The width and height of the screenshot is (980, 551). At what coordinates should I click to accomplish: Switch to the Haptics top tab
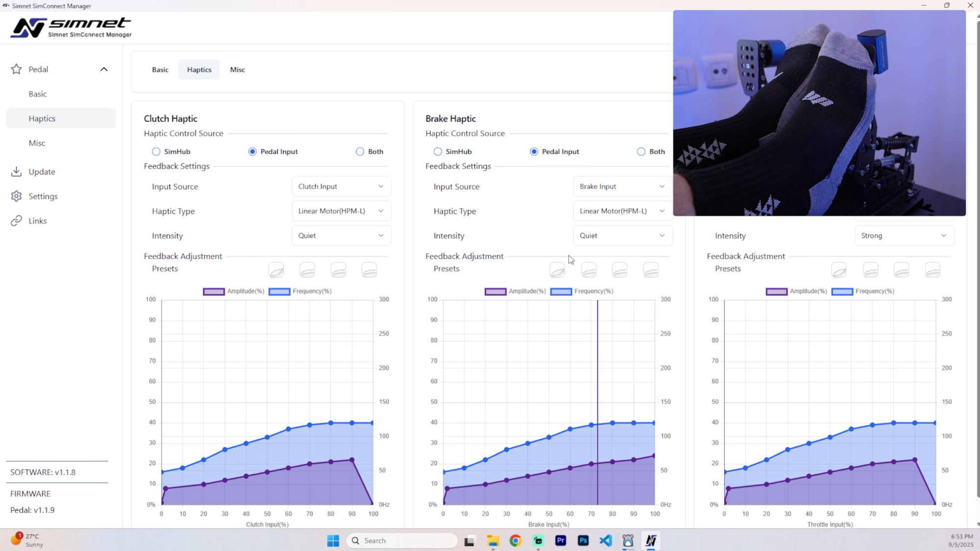199,70
